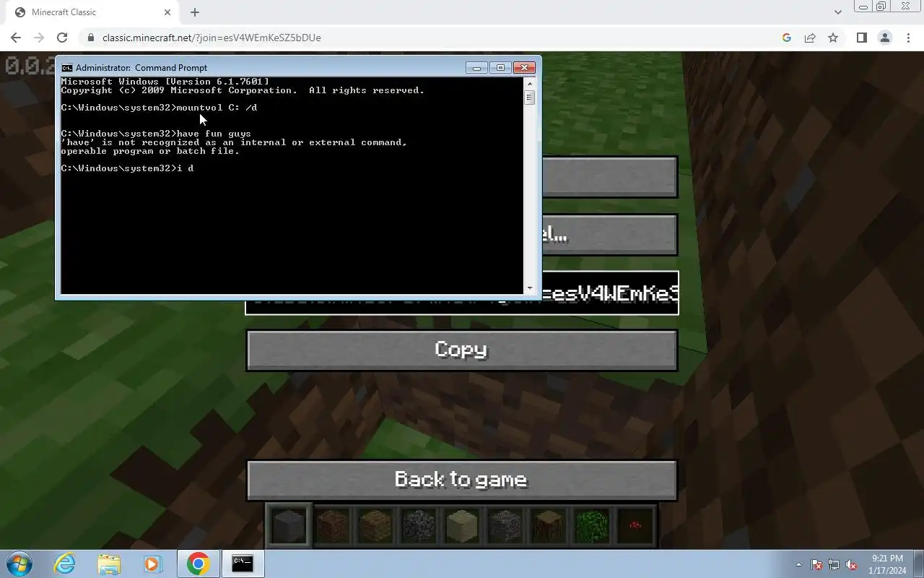The height and width of the screenshot is (578, 924).
Task: Click the partially hidden menu button ending in 'el...'
Action: click(609, 235)
